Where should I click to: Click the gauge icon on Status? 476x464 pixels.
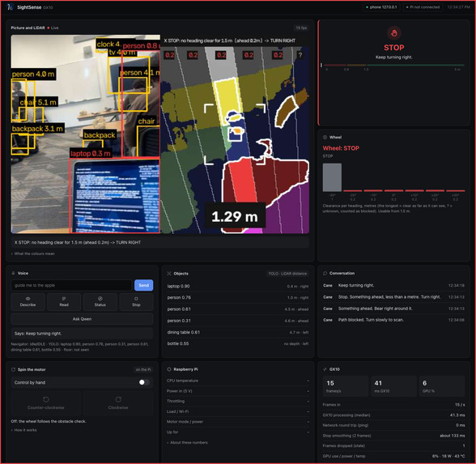point(100,299)
